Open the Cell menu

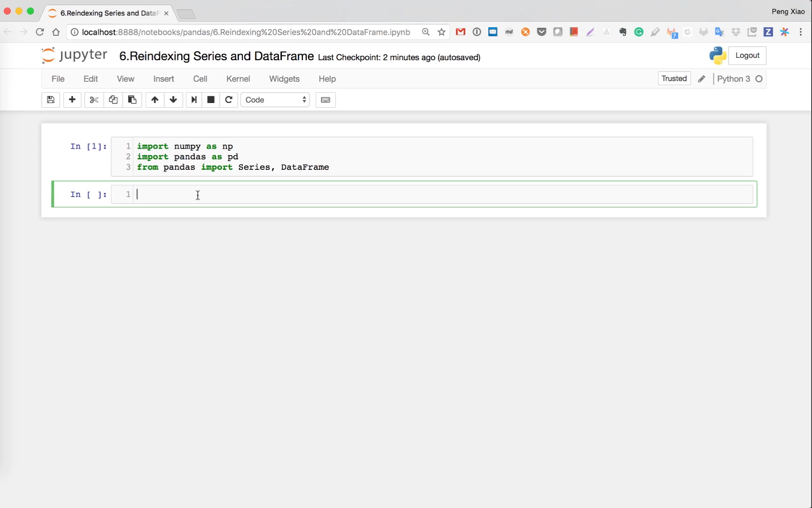(200, 79)
